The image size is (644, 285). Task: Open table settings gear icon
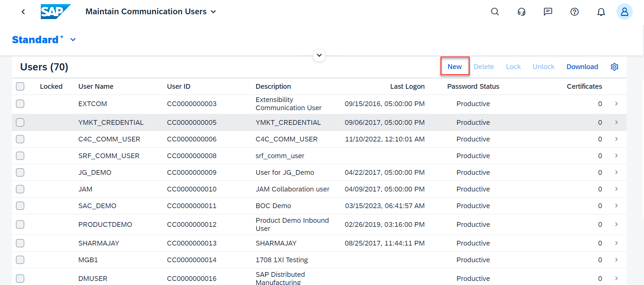tap(614, 67)
